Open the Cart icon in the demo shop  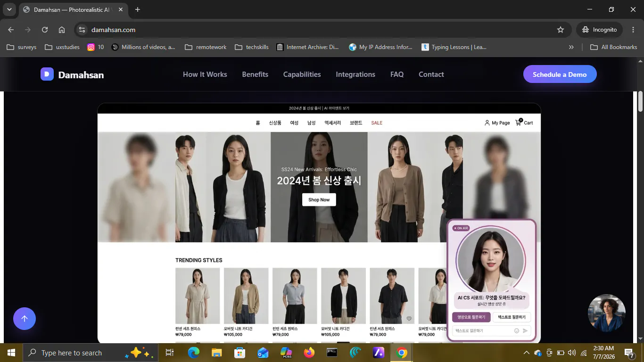click(519, 123)
